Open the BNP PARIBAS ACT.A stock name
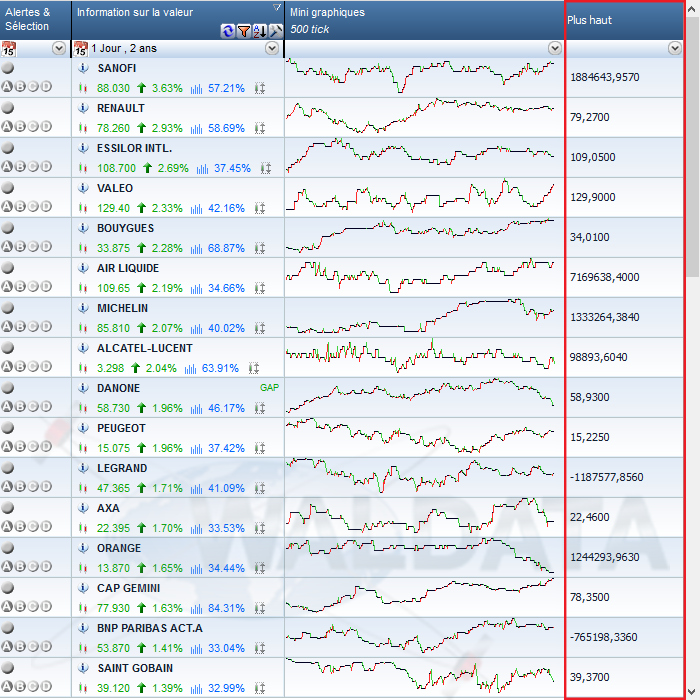This screenshot has width=700, height=700. pos(150,628)
